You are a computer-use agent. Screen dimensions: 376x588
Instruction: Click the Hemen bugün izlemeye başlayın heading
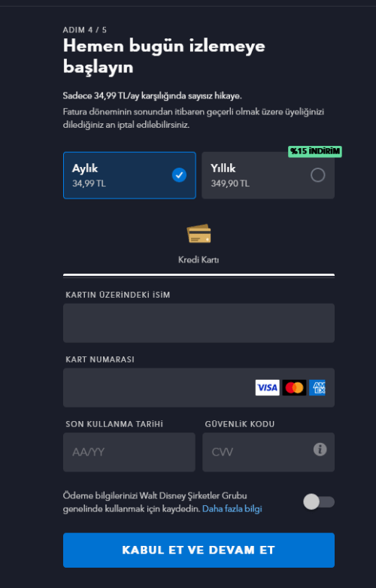pyautogui.click(x=164, y=56)
